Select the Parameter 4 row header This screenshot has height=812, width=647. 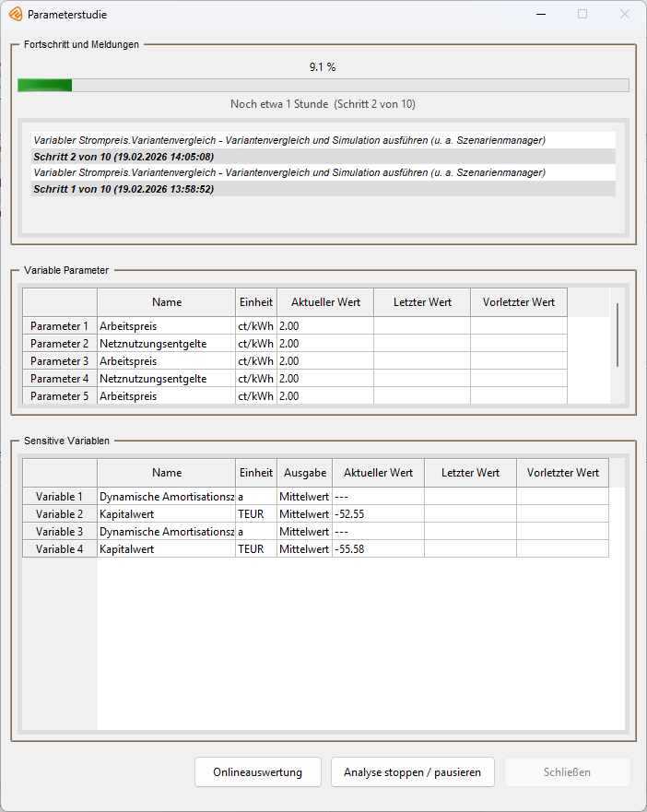[x=60, y=379]
